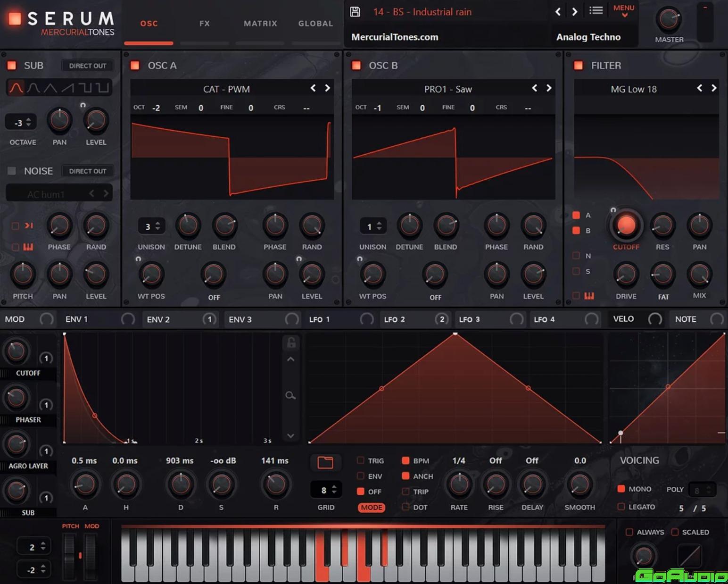
Task: Select the next preset with right arrow
Action: point(574,12)
